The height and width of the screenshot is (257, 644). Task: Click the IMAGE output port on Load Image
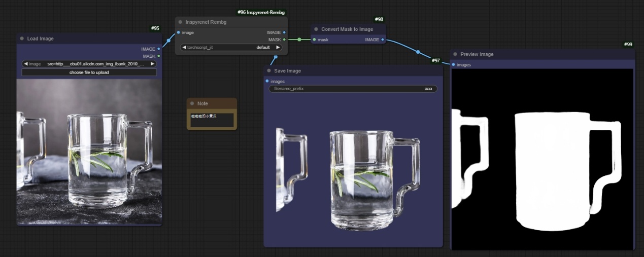click(x=159, y=49)
